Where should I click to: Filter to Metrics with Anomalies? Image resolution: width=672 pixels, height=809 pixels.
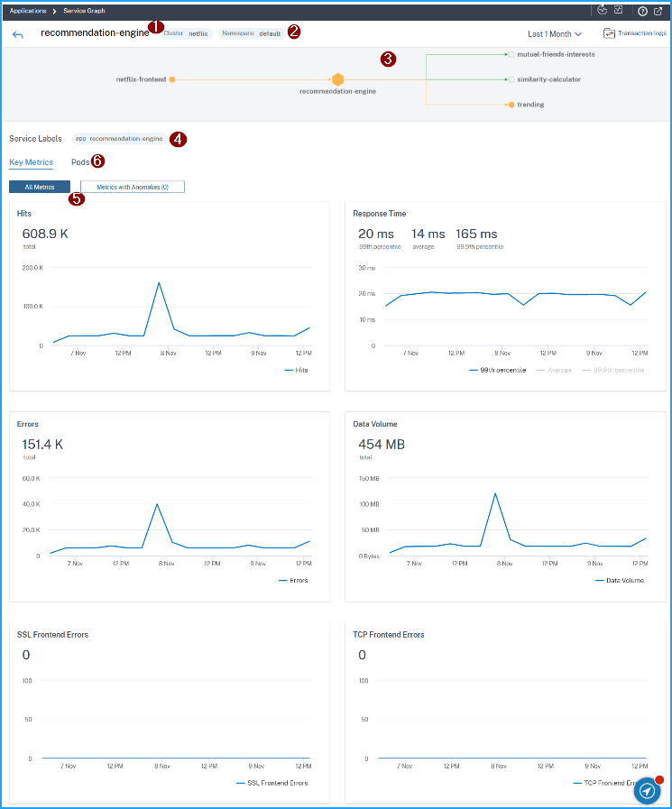click(x=132, y=187)
